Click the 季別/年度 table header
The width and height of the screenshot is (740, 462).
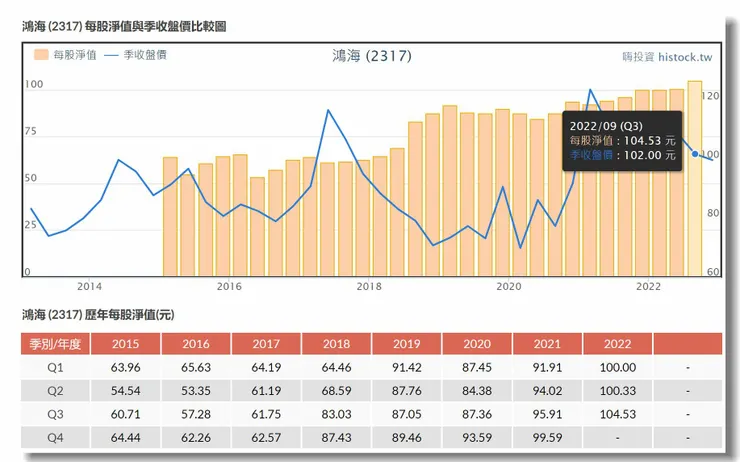pos(55,344)
